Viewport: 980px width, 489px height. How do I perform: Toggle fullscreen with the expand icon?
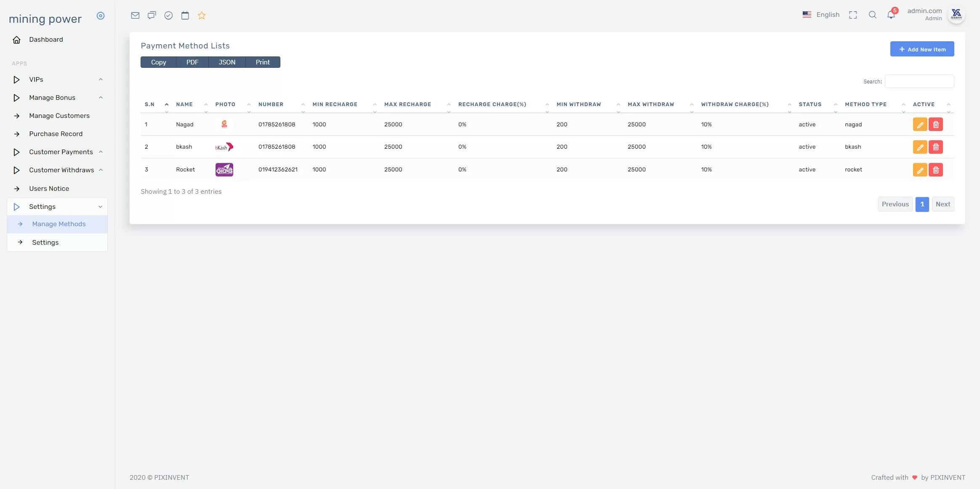tap(853, 15)
